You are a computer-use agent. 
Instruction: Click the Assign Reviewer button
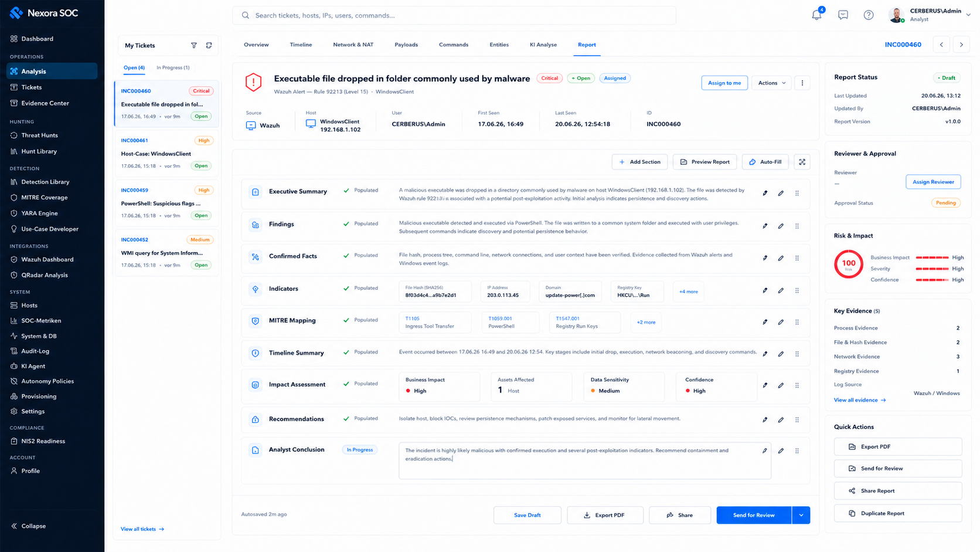point(933,182)
